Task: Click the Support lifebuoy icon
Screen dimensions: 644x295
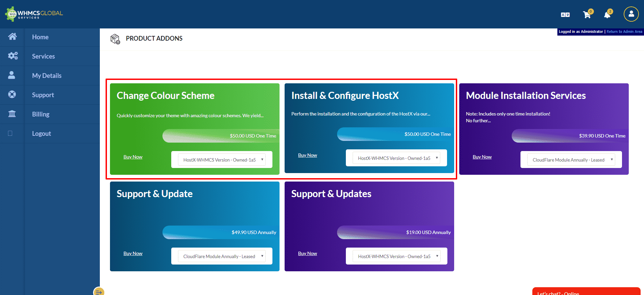Action: 12,94
